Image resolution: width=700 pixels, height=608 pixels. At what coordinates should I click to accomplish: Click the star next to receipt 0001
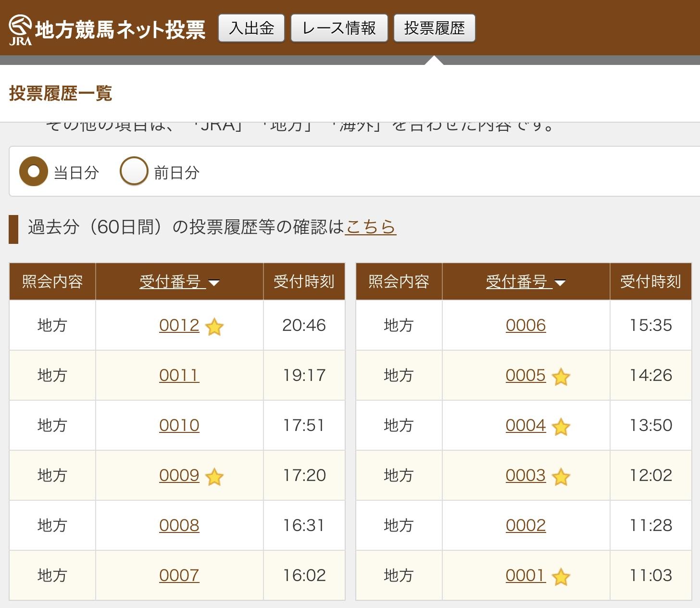pos(561,577)
